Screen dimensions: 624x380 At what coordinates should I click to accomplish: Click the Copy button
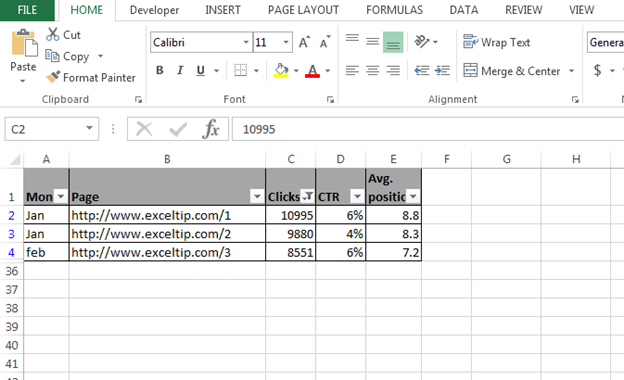pyautogui.click(x=68, y=56)
